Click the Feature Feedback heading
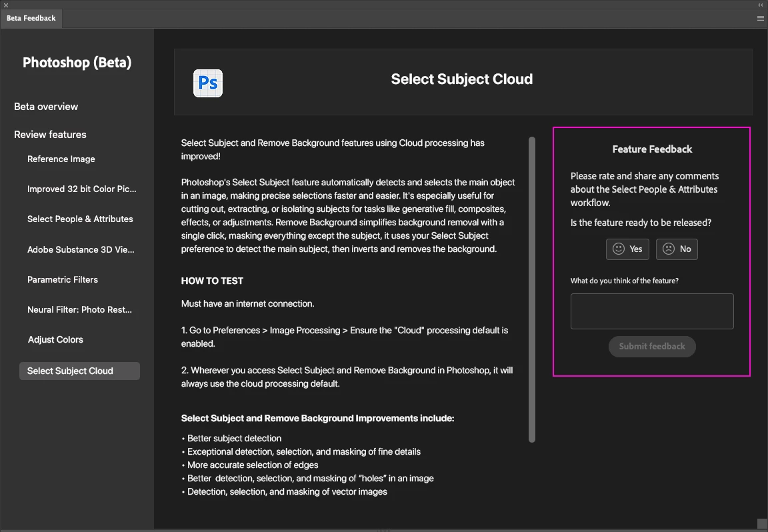This screenshot has height=532, width=768. click(652, 149)
